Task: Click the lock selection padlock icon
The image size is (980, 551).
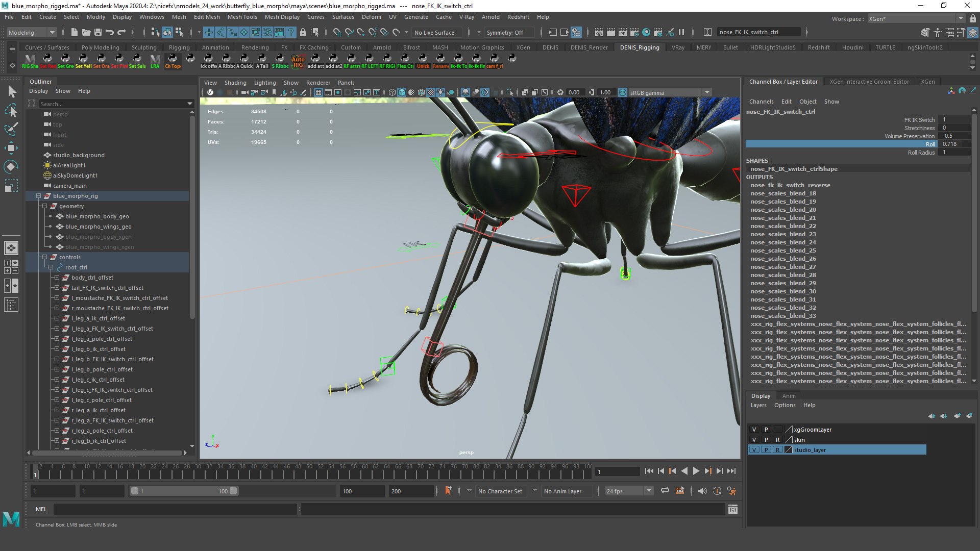Action: coord(303,32)
